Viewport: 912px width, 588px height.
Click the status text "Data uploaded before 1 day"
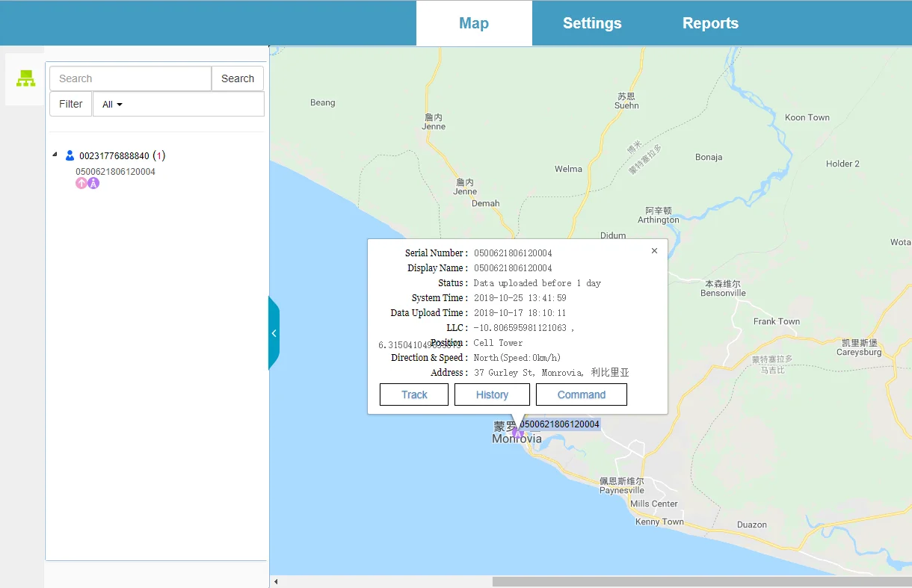[x=537, y=283]
